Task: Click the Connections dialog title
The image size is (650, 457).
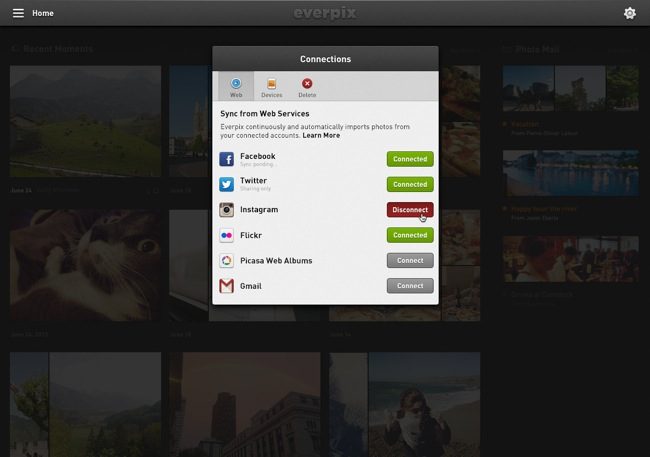Action: click(325, 59)
